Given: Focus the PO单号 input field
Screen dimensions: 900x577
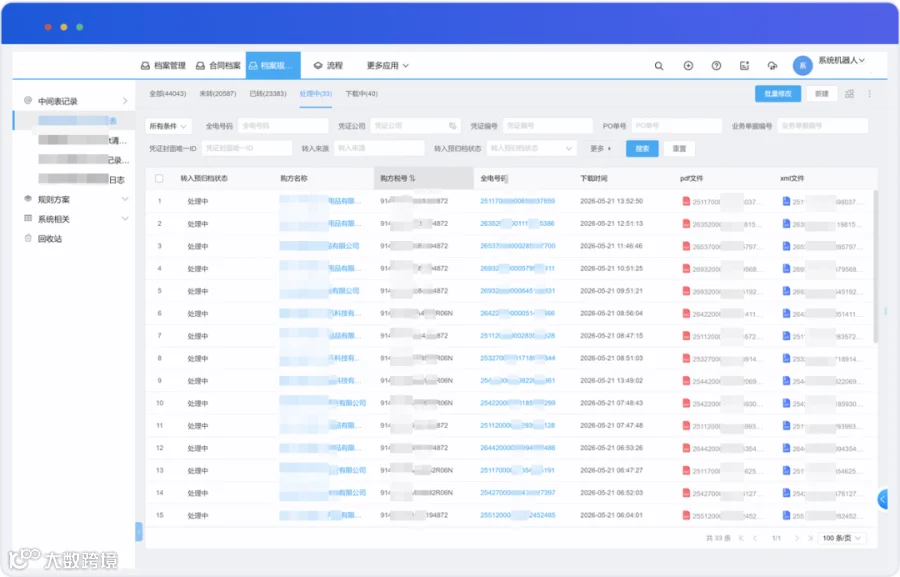Looking at the screenshot, I should coord(676,126).
